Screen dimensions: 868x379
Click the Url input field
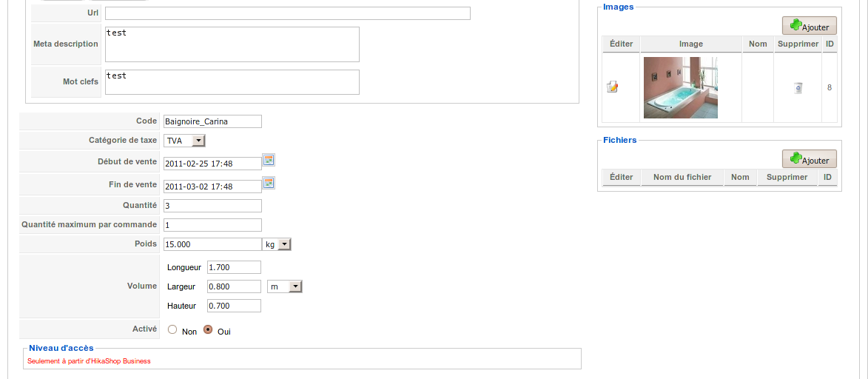[288, 13]
